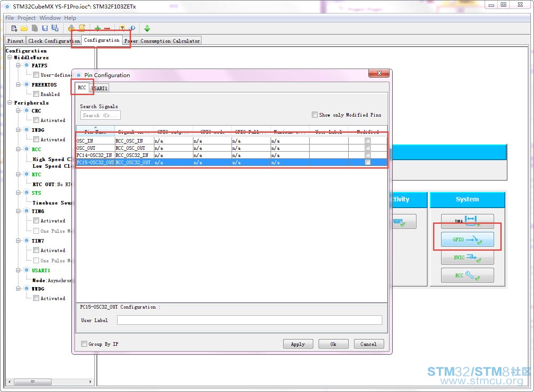Click the RTC peripheral tree icon
534x392 pixels.
coord(26,174)
